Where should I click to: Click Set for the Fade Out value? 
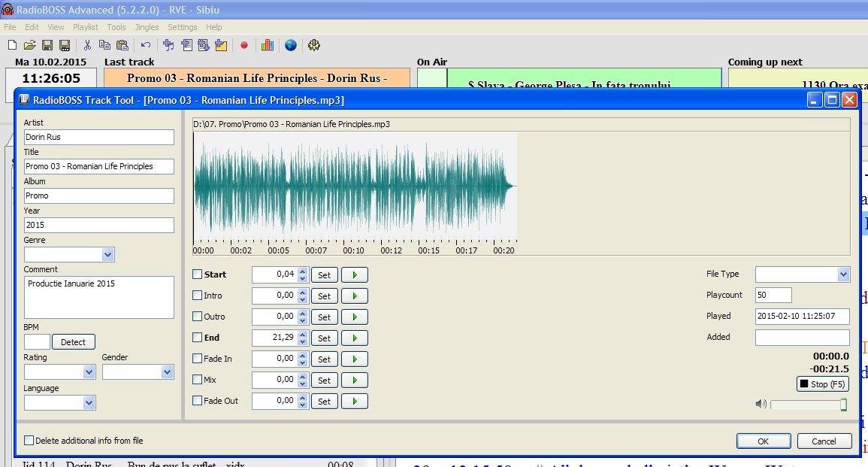(325, 401)
